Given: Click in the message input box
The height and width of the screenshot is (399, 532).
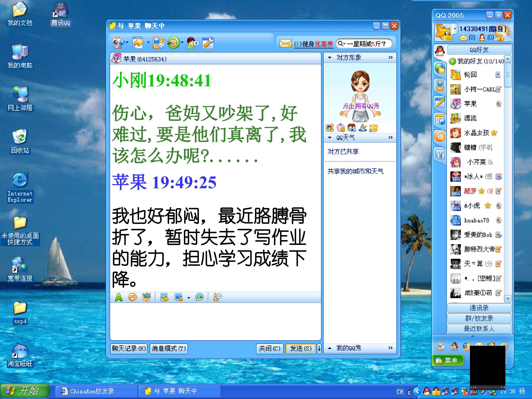Looking at the screenshot, I should [216, 321].
